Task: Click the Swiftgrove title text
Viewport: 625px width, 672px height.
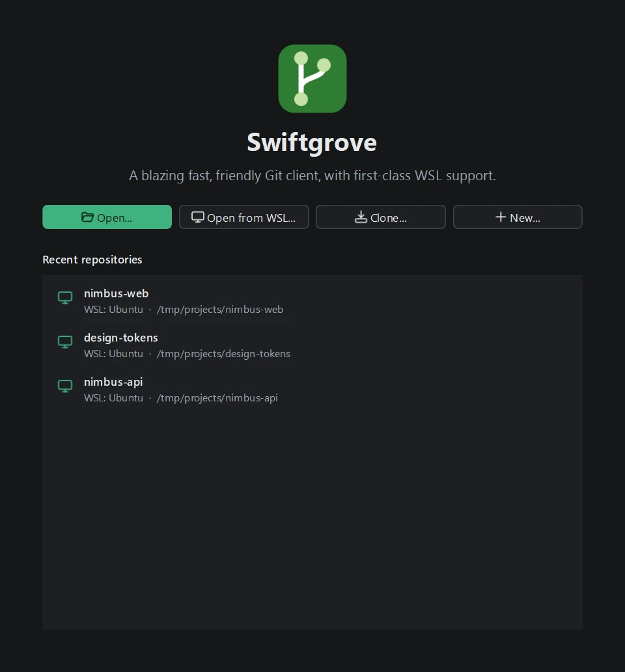Action: [x=312, y=142]
